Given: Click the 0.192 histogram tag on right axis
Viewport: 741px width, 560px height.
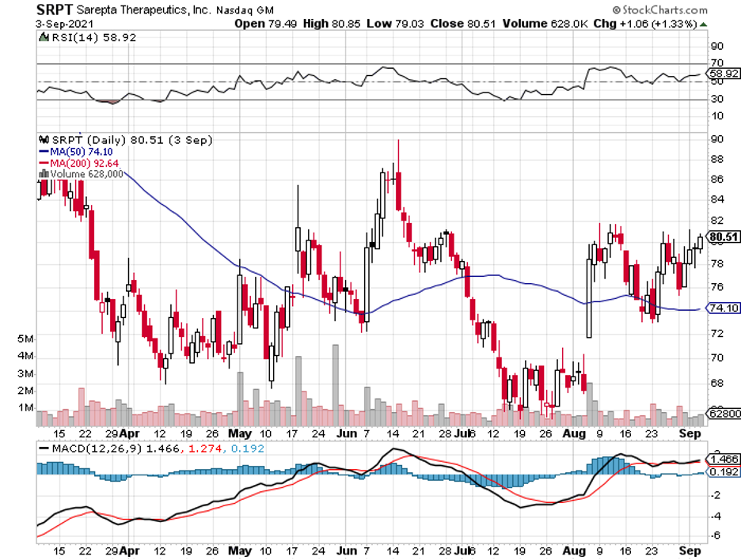Looking at the screenshot, I should tap(724, 472).
